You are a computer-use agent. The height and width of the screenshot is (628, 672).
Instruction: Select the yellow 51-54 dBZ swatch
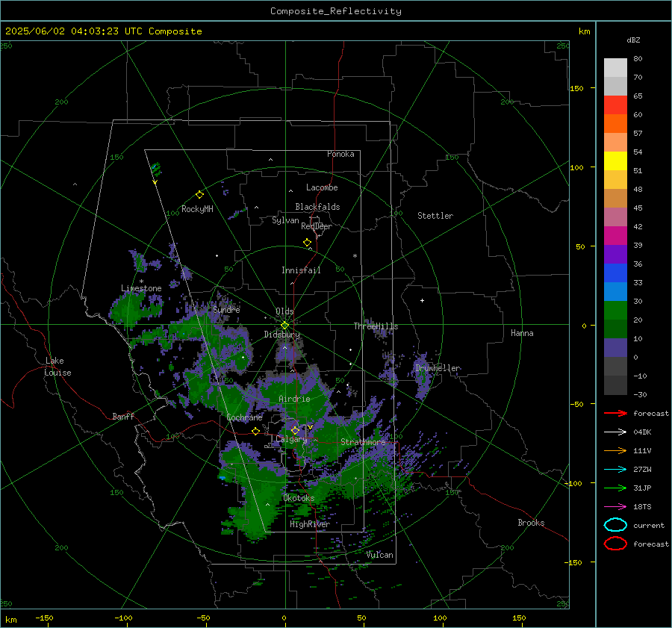(x=615, y=161)
